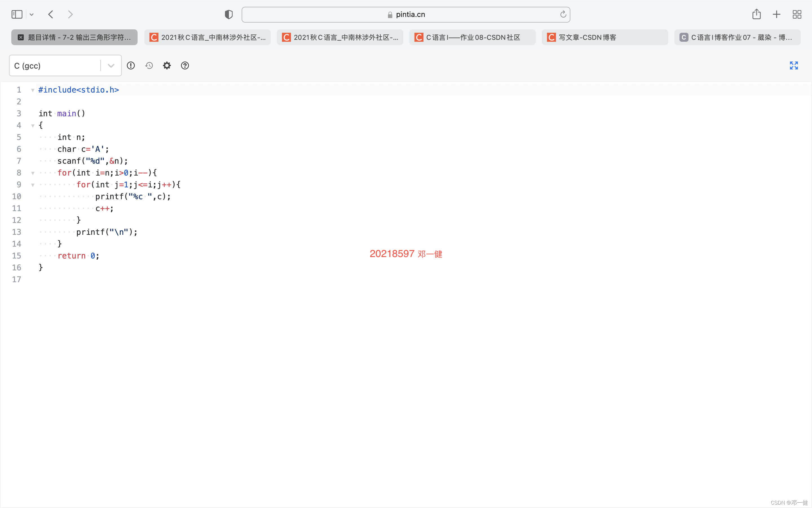Screen dimensions: 812x508
Task: Go back to the previous page
Action: pos(51,14)
